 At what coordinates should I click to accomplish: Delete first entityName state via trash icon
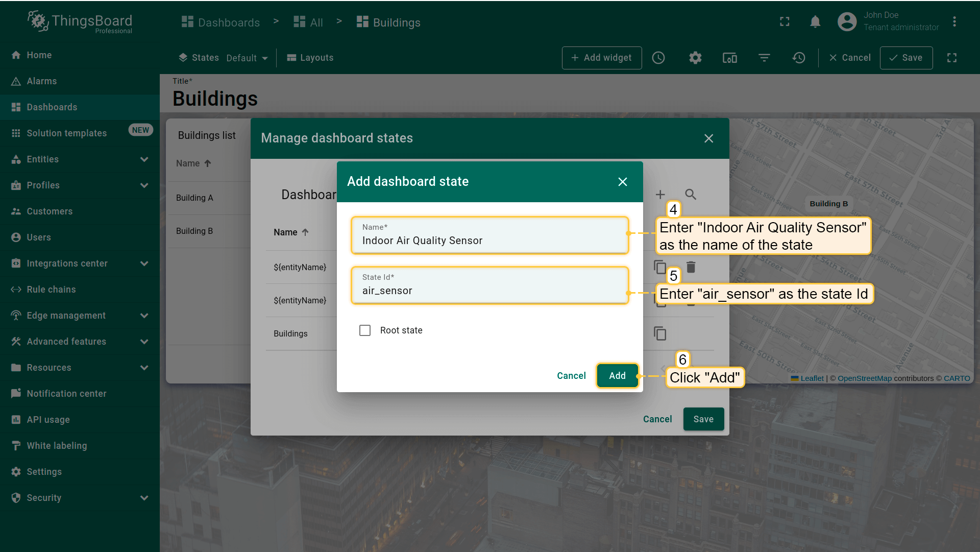[x=691, y=267]
